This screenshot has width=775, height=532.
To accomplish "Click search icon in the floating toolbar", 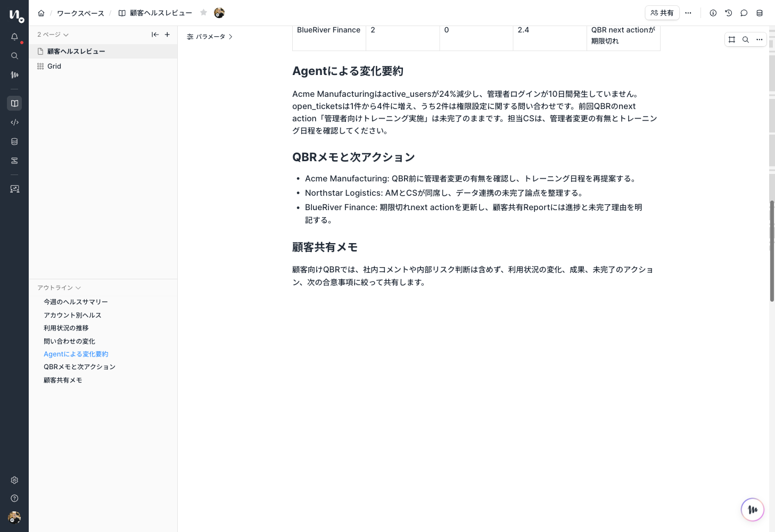I will [x=746, y=39].
